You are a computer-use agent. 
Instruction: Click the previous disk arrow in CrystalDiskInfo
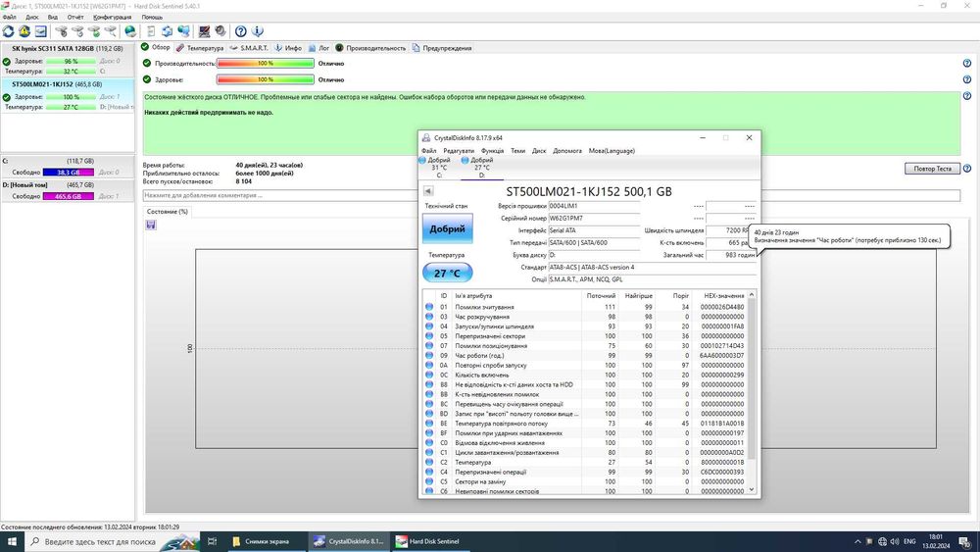[x=428, y=191]
